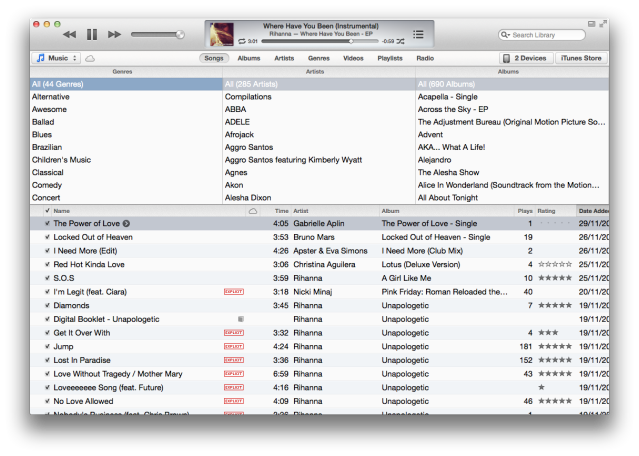
Task: Seek in the song progress bar
Action: [320, 41]
